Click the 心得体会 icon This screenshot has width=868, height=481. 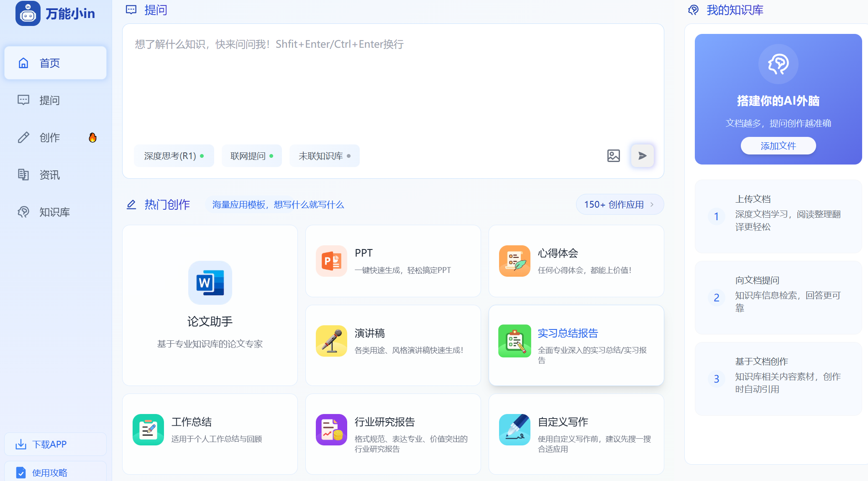point(515,261)
